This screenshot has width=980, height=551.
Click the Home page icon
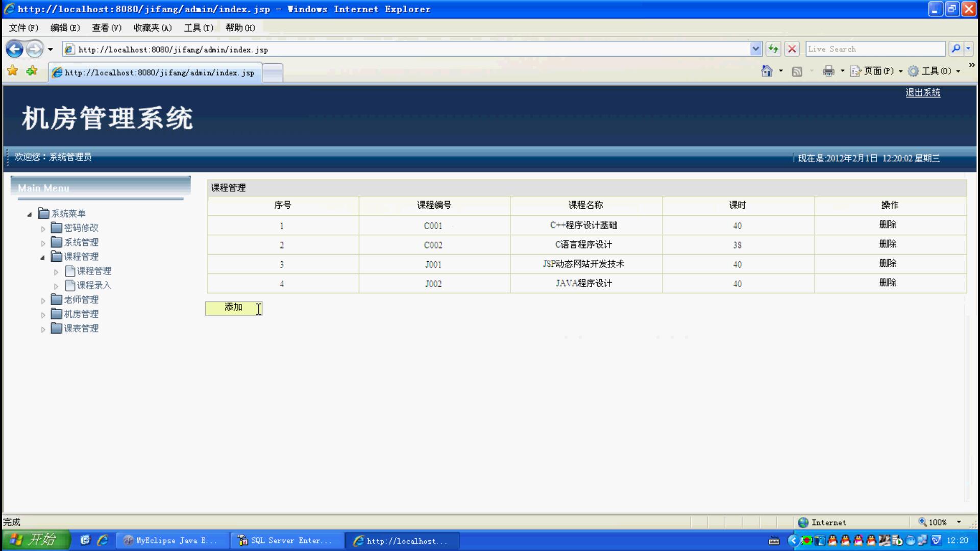(x=767, y=71)
